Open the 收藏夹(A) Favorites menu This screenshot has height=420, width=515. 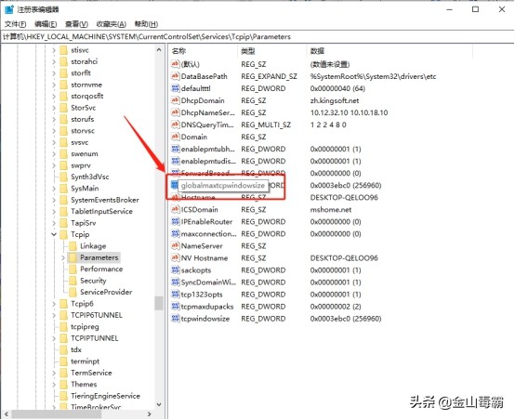112,24
